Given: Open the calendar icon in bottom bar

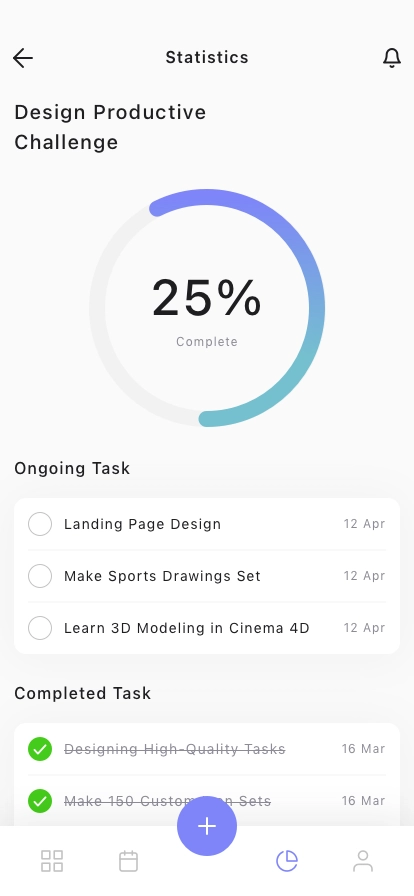Looking at the screenshot, I should click(128, 861).
